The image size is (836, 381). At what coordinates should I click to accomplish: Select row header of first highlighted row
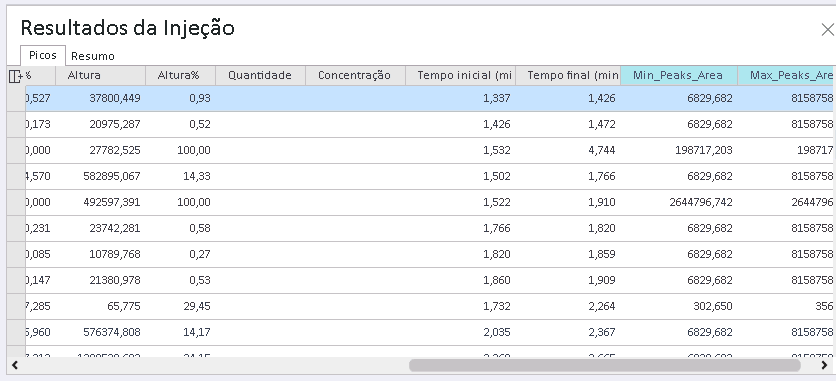pos(16,99)
